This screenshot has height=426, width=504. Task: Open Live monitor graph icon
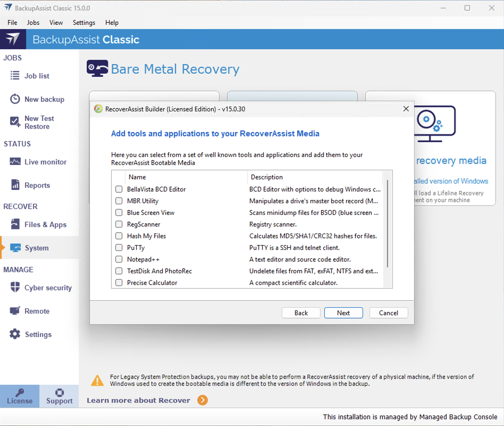click(15, 161)
